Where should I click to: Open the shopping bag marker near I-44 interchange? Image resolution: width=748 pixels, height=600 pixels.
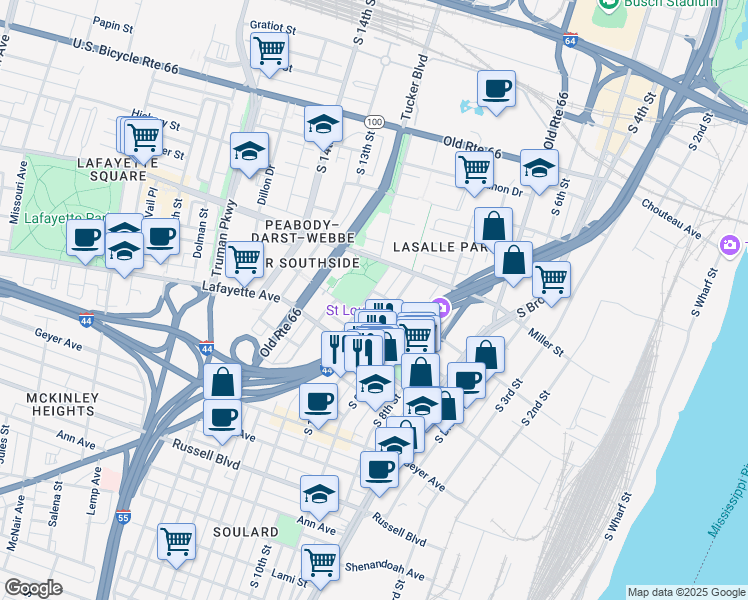(222, 382)
